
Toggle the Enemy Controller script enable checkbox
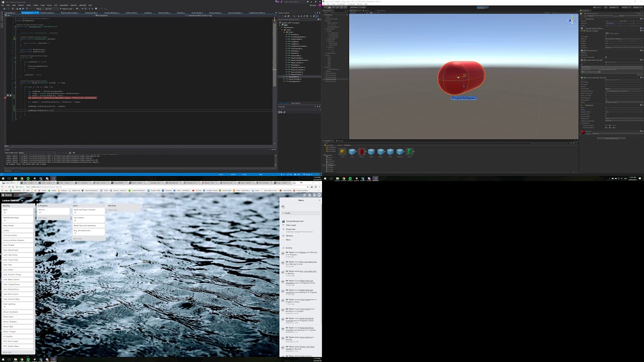[584, 78]
